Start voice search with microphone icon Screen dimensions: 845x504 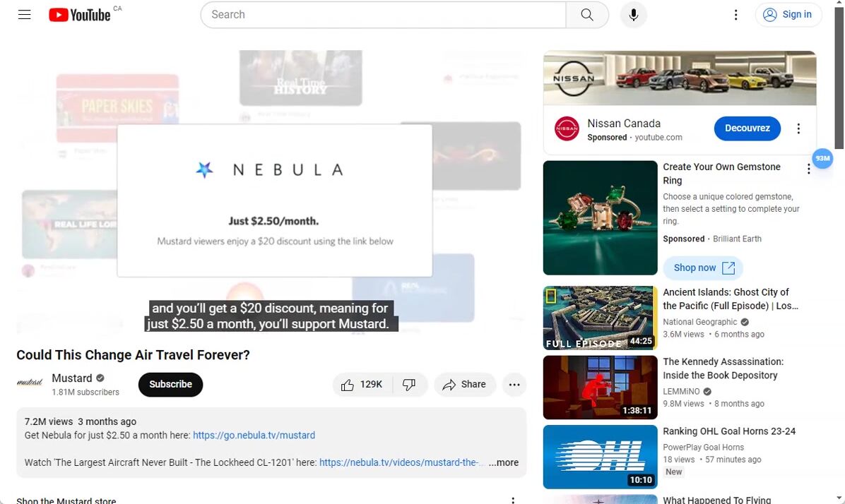pyautogui.click(x=633, y=15)
